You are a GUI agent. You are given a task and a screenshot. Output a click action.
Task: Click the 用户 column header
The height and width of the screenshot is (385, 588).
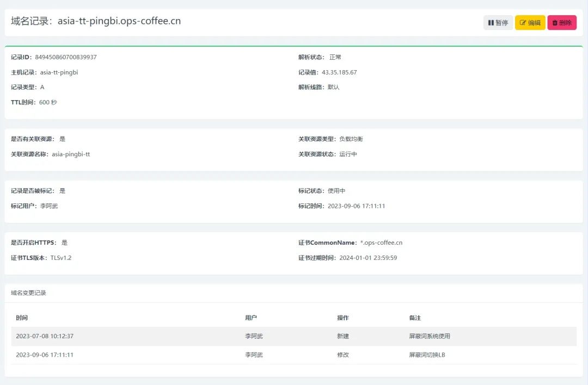[251, 318]
